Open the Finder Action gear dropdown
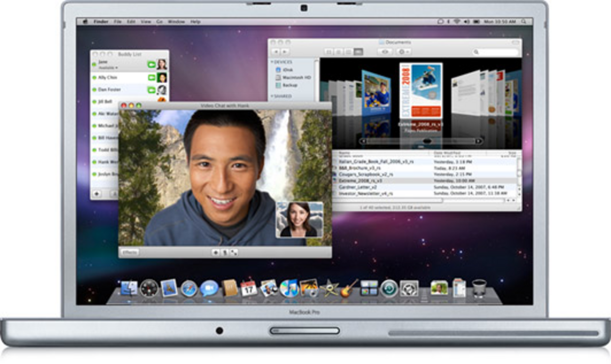611x364 pixels. click(x=403, y=52)
